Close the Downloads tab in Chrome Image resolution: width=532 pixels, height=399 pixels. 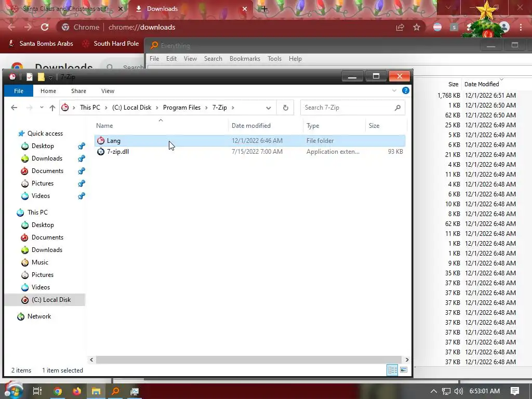pyautogui.click(x=244, y=9)
